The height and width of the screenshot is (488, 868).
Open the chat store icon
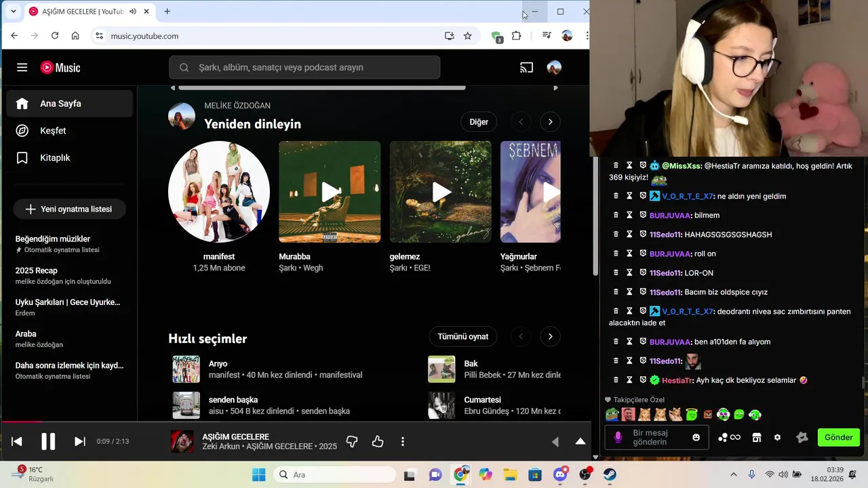(x=756, y=438)
